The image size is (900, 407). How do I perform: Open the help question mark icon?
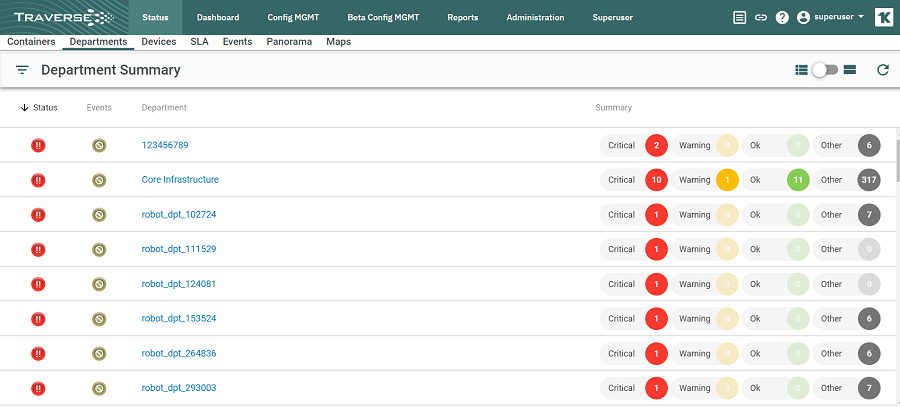[x=782, y=17]
